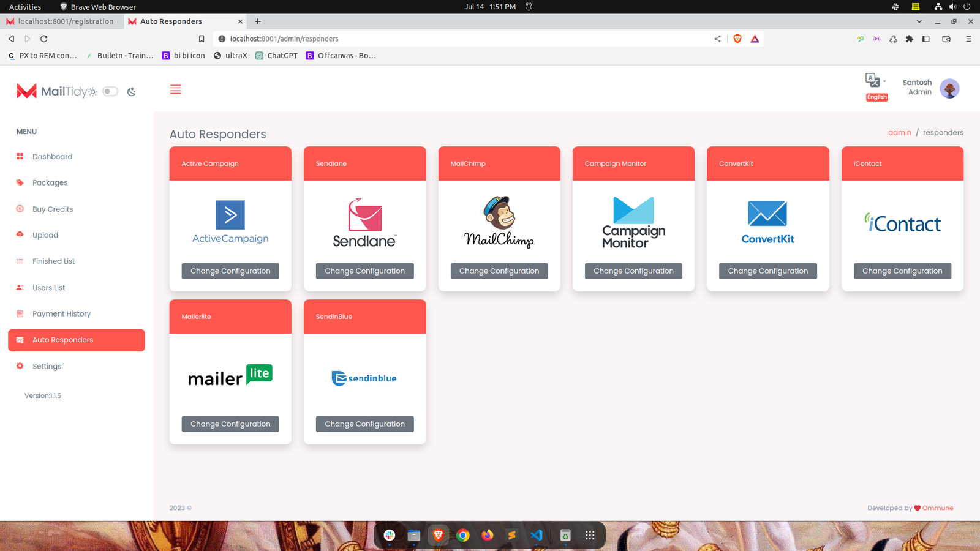Screen dimensions: 980x551
Task: Open Brave main menu button
Action: coord(968,39)
